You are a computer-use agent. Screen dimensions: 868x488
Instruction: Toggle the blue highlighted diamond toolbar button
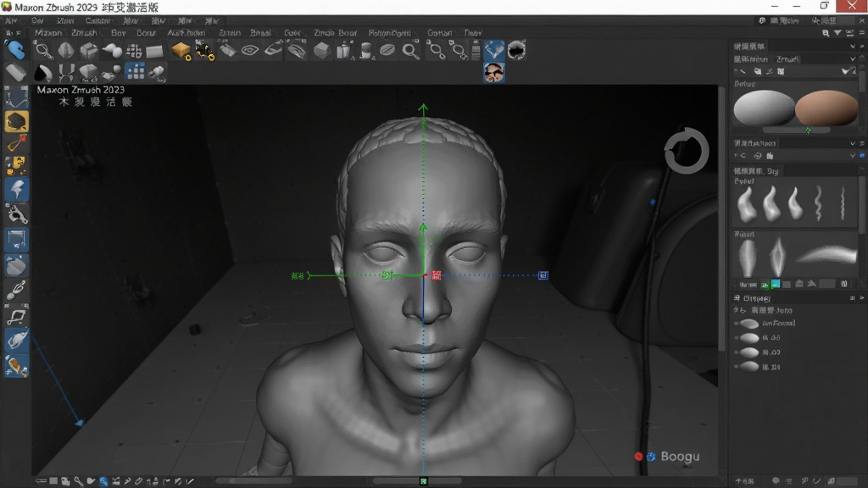[x=494, y=50]
